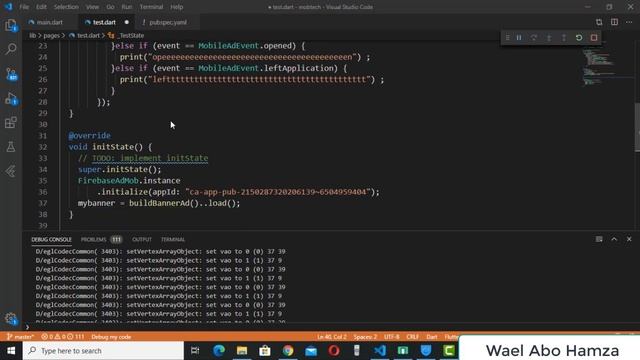The image size is (640, 360).
Task: Maximize the bottom panel with chevron
Action: point(614,239)
